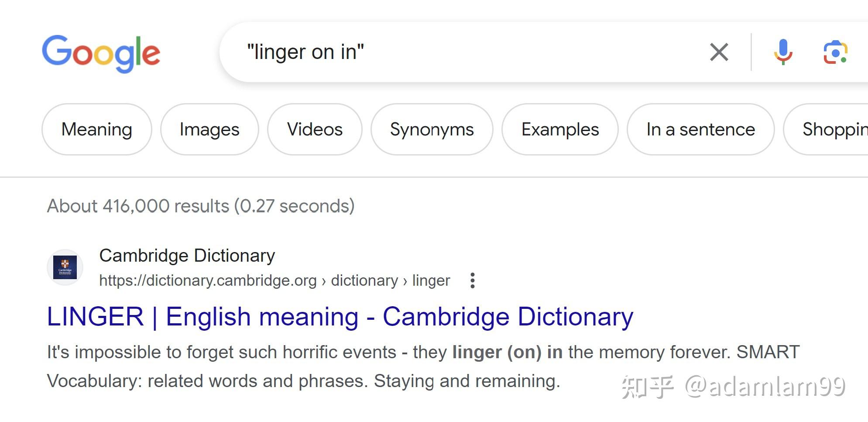Open the LINGER Cambridge Dictionary result link
The image size is (868, 422).
[339, 316]
